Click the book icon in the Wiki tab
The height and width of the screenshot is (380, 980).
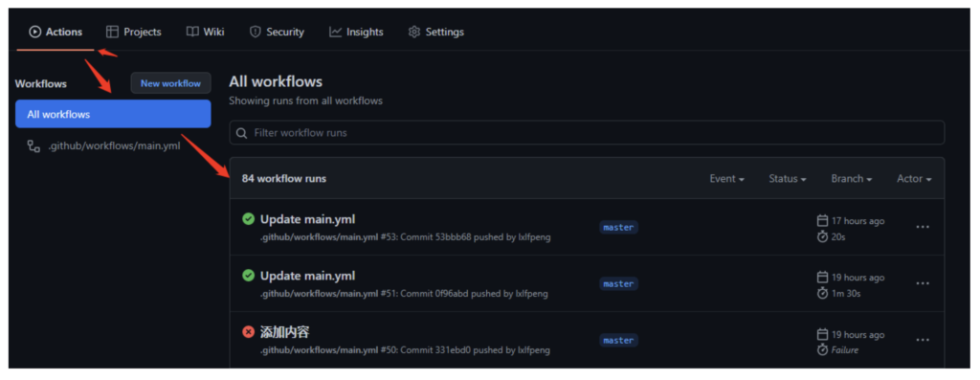tap(192, 32)
